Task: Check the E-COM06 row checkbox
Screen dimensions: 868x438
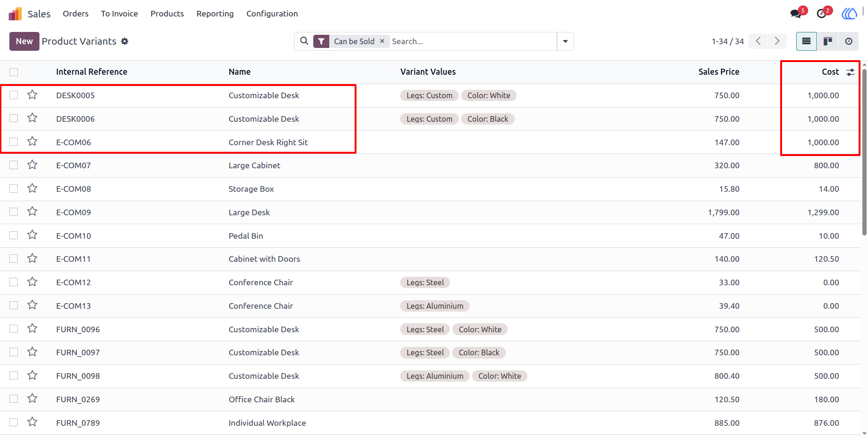Action: [14, 142]
